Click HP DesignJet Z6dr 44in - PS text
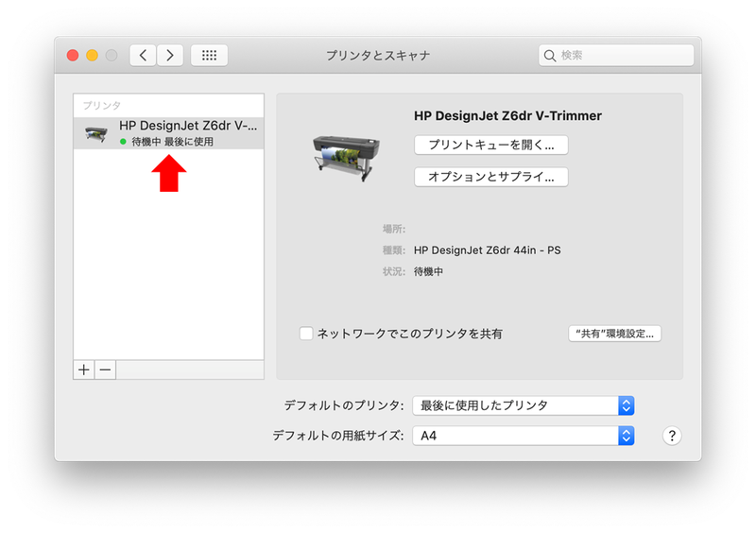The height and width of the screenshot is (533, 756). [487, 250]
